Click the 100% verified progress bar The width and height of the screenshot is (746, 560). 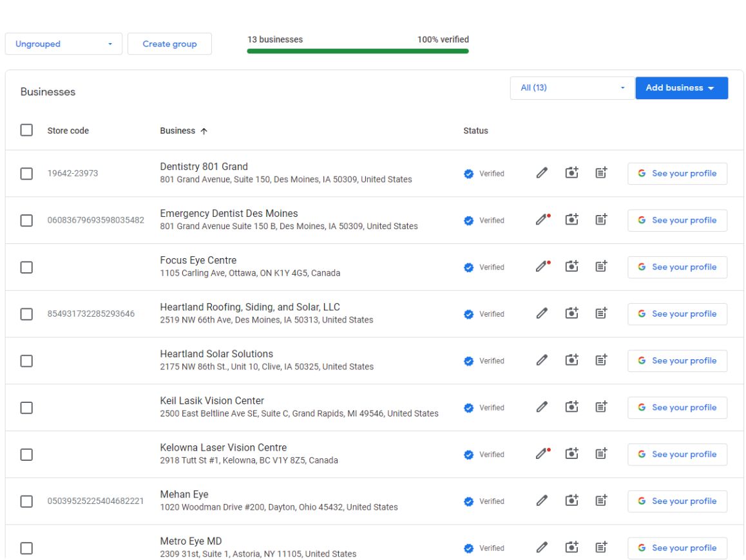(358, 51)
